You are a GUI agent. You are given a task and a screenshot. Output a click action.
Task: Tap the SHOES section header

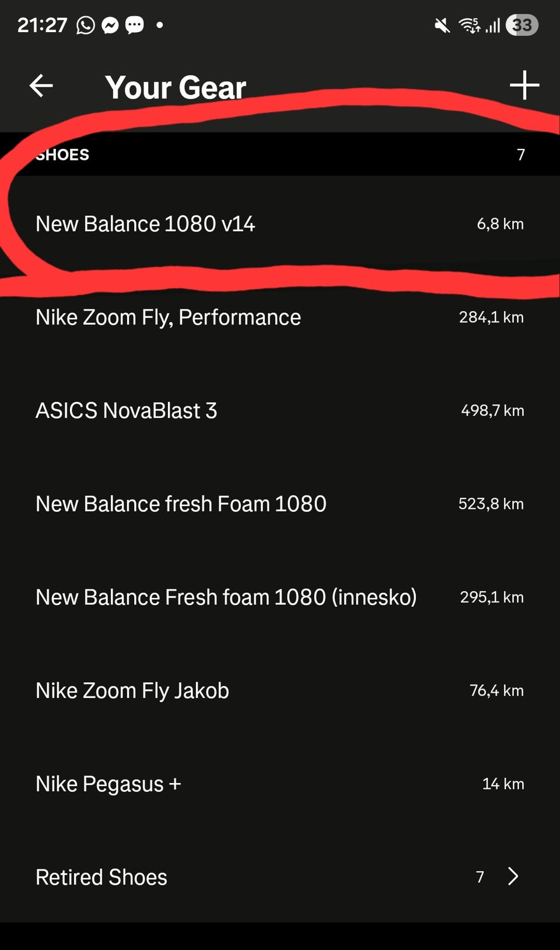pos(280,154)
